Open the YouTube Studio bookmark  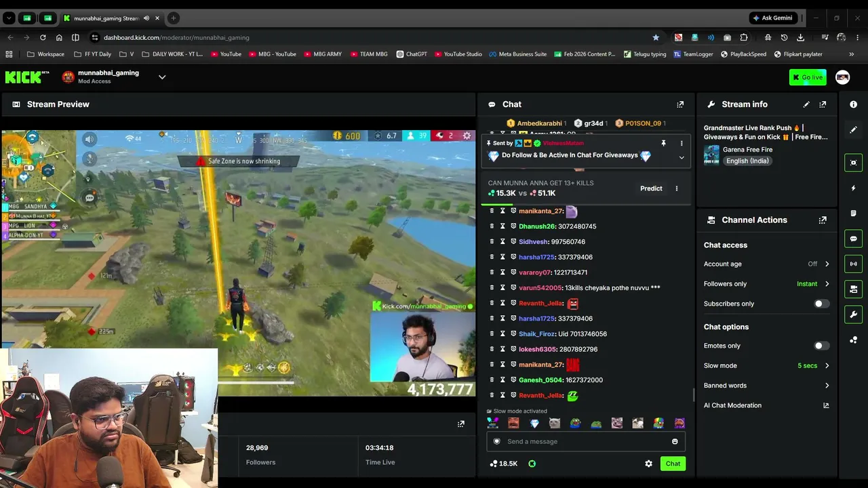(458, 54)
